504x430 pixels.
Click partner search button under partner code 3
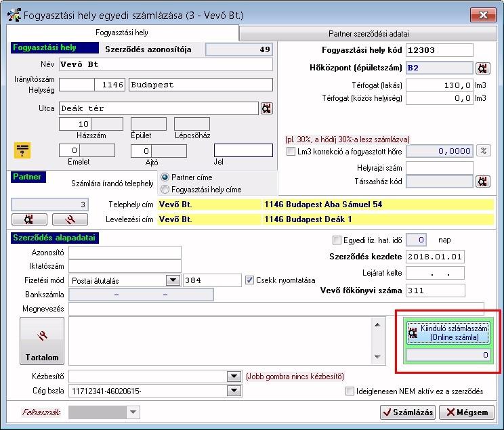[29, 219]
